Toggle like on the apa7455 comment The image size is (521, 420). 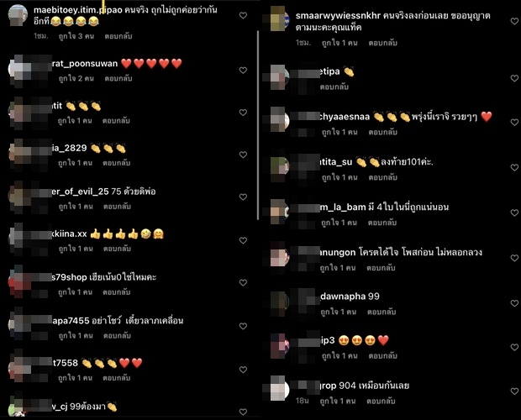pyautogui.click(x=243, y=326)
